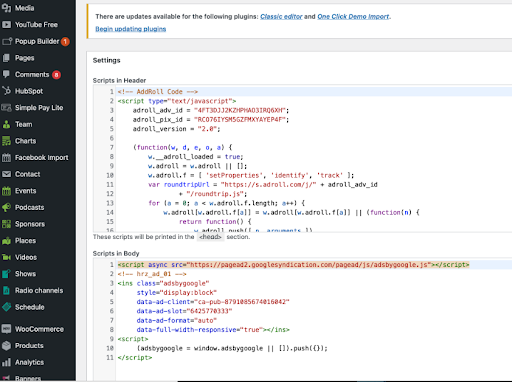
Task: Click the Events calendar icon
Action: [x=6, y=191]
